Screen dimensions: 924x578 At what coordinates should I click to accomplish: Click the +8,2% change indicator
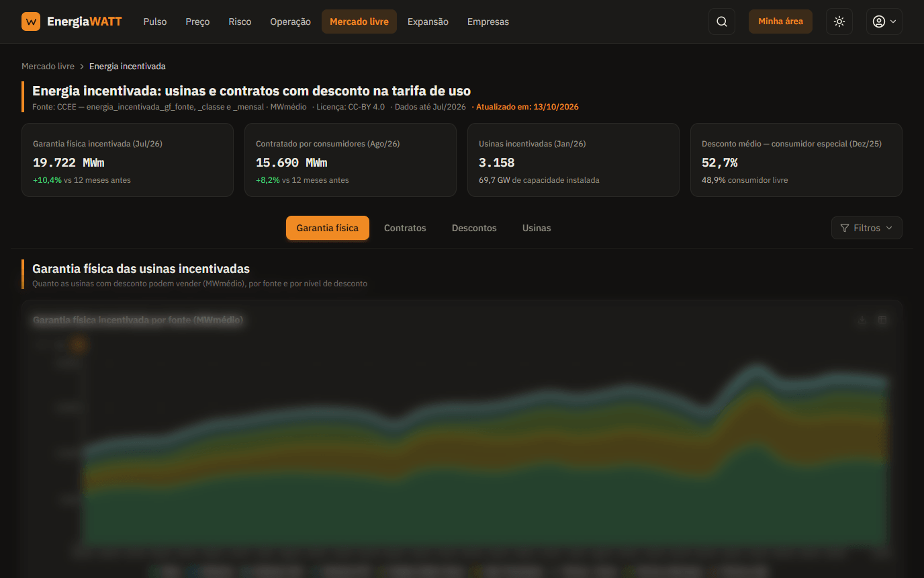268,180
